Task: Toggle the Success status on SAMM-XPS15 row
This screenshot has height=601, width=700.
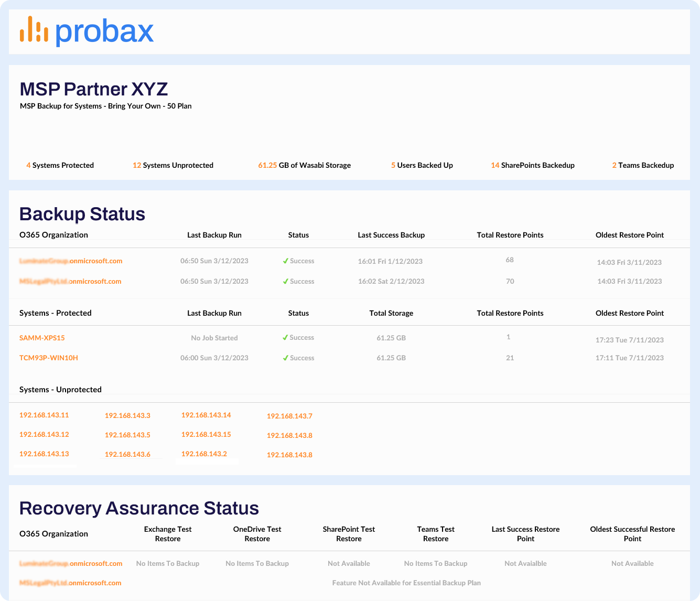Action: pyautogui.click(x=298, y=337)
